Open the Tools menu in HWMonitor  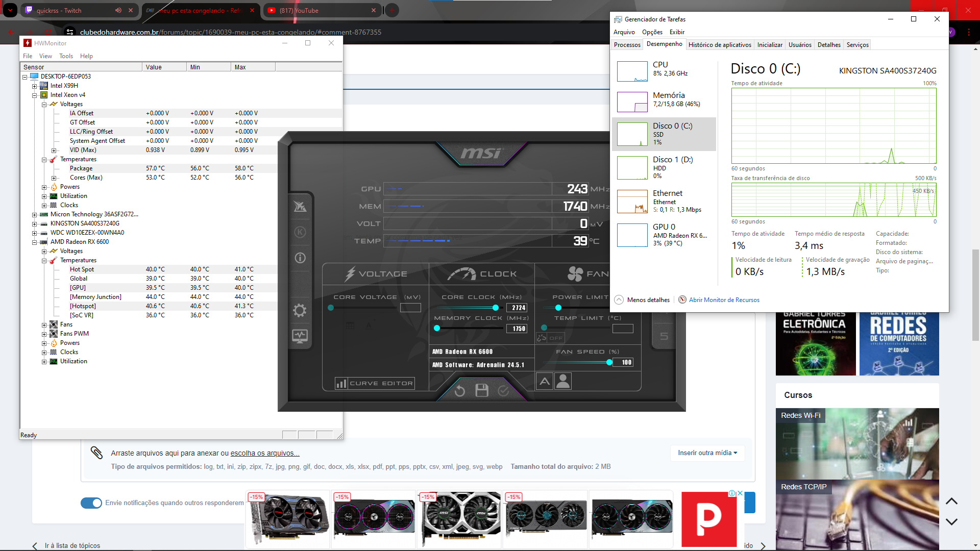(x=66, y=56)
